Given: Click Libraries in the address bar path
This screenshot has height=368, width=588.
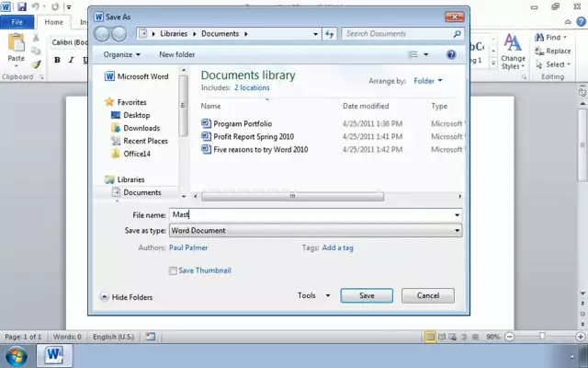Looking at the screenshot, I should pos(174,34).
